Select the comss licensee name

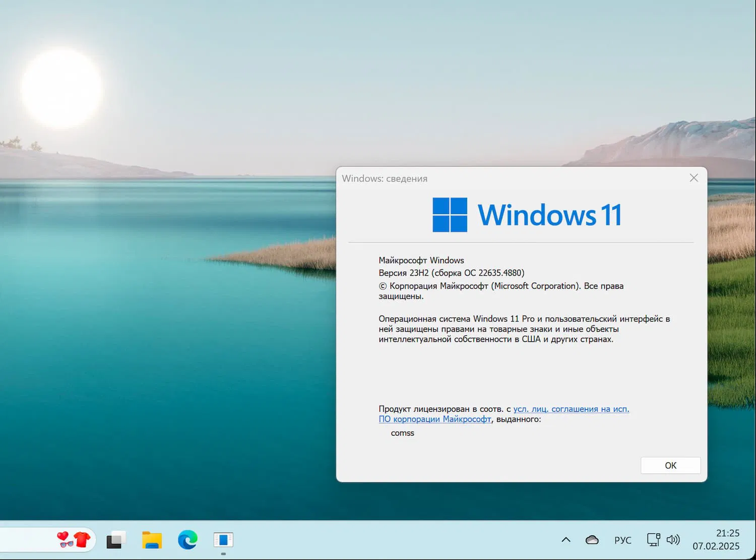coord(402,432)
